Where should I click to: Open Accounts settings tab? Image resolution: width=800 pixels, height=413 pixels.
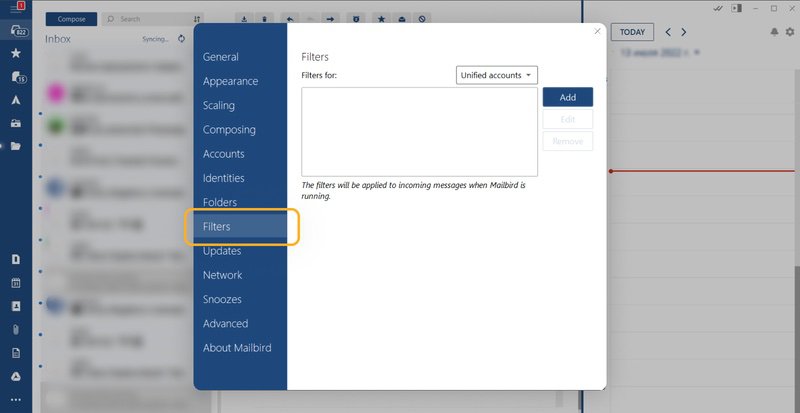(223, 154)
